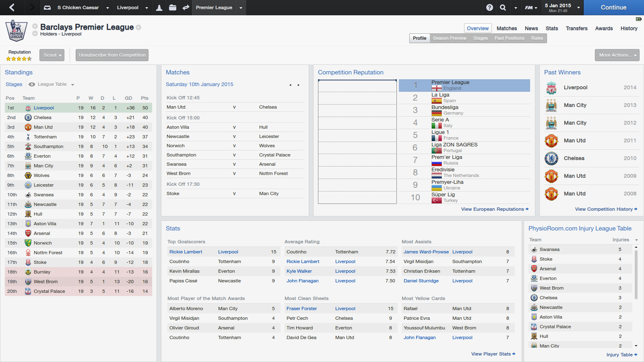Open View Player Stats link
The image size is (644, 362).
click(493, 354)
